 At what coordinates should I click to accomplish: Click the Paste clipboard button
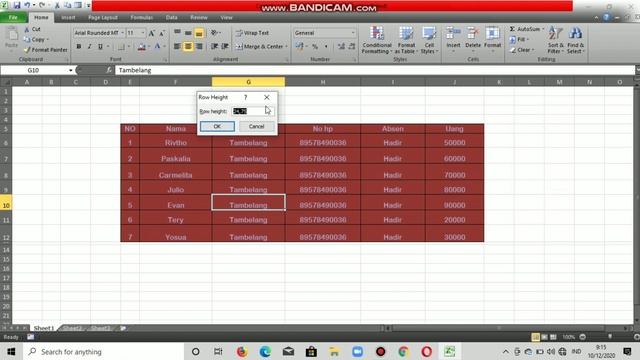tap(11, 39)
